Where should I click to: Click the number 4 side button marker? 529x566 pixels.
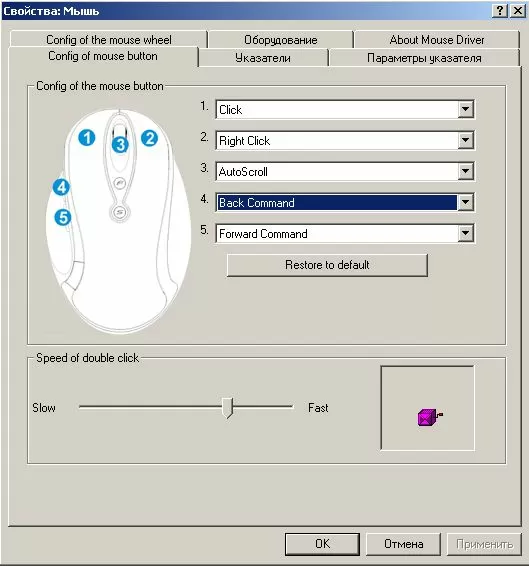point(61,187)
